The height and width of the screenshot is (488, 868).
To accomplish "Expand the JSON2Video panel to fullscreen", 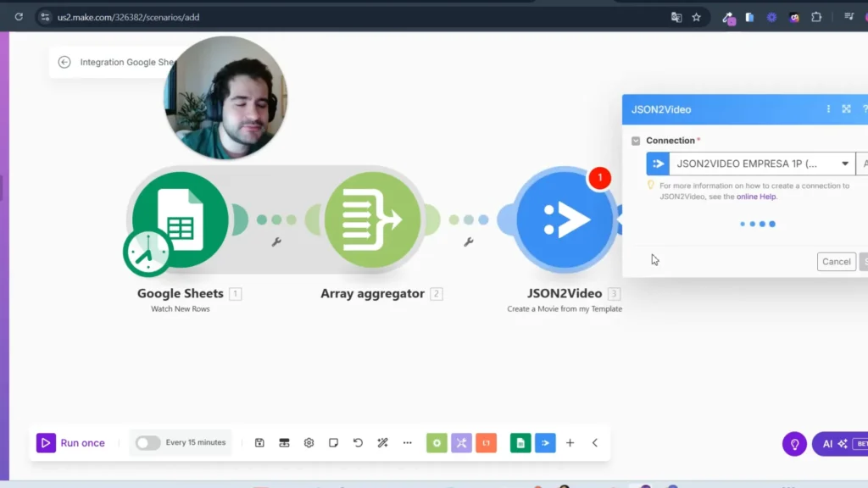I will click(847, 109).
